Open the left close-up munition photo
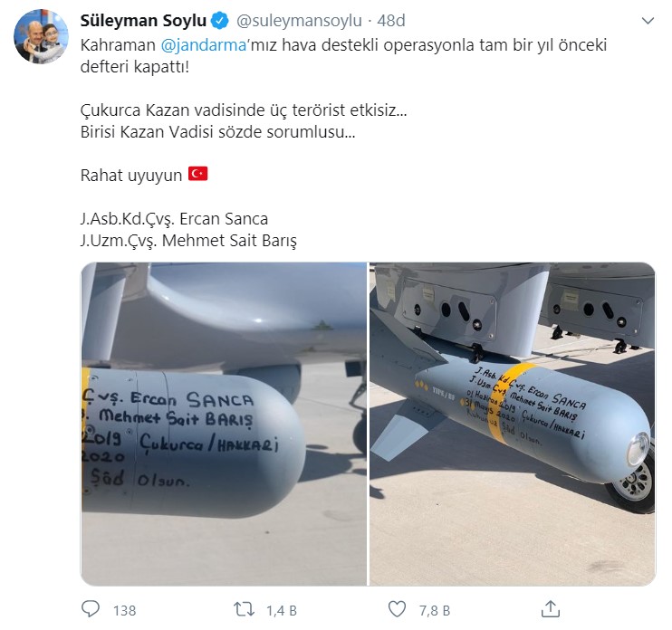The width and height of the screenshot is (672, 630). [x=223, y=424]
